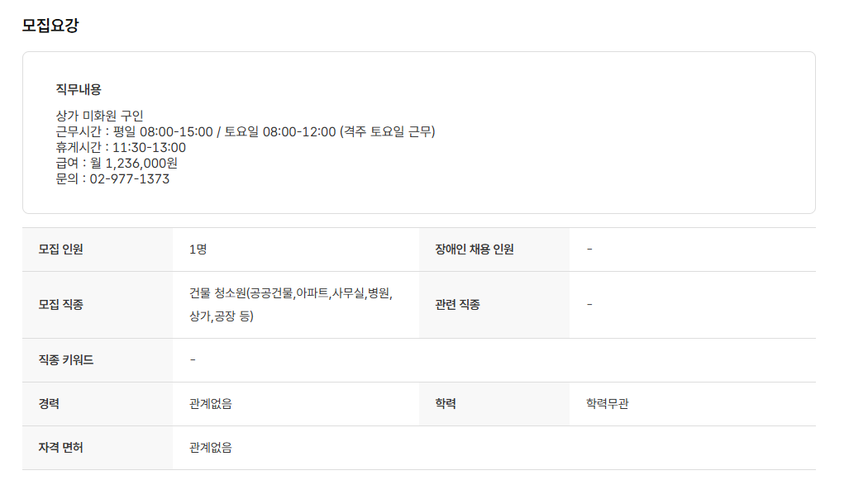Click the 학력무관 value
The image size is (868, 480).
(x=608, y=404)
